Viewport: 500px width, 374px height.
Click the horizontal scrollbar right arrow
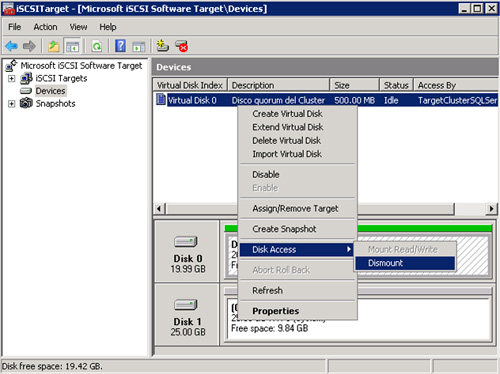coord(491,209)
